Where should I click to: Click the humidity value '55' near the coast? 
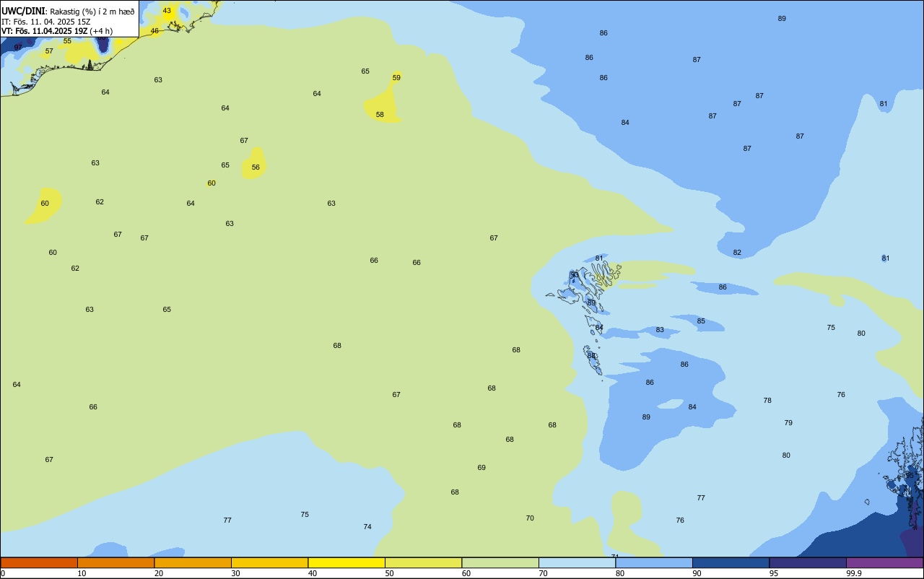click(67, 41)
